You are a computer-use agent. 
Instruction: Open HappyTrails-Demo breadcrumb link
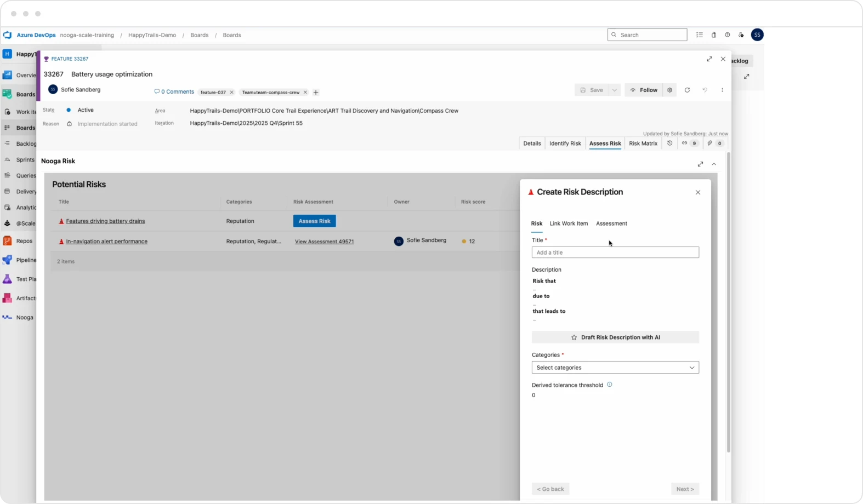click(152, 35)
